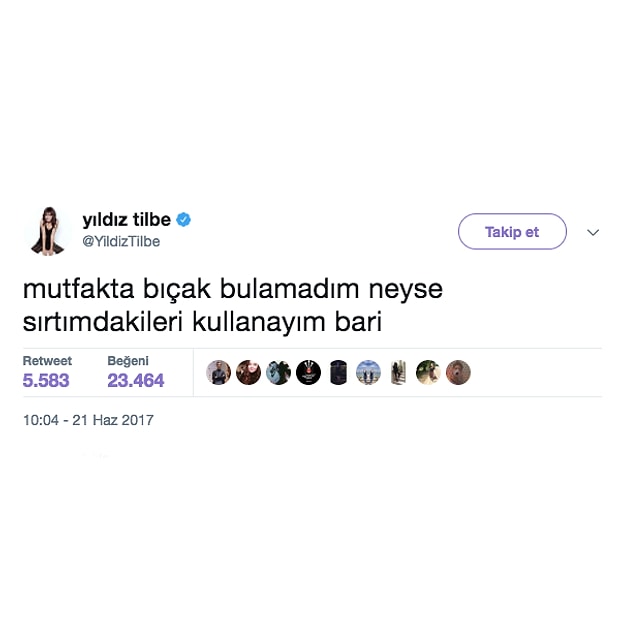
Task: Open liker avatar of red-haired woman
Action: point(248,372)
